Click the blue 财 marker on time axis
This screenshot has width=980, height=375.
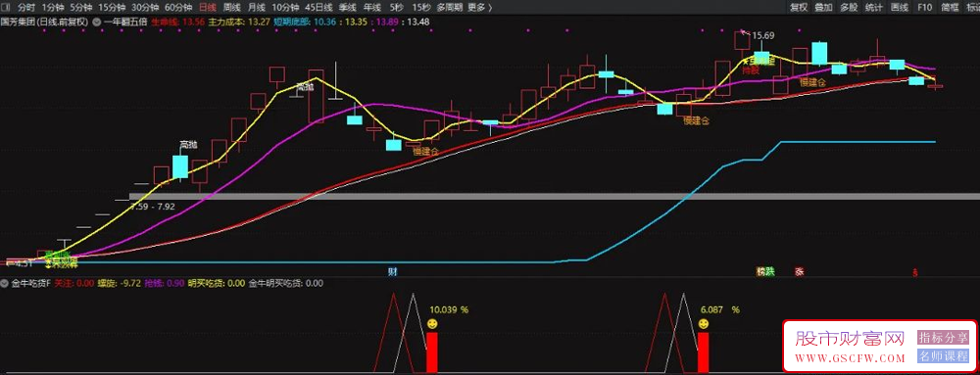pyautogui.click(x=393, y=271)
